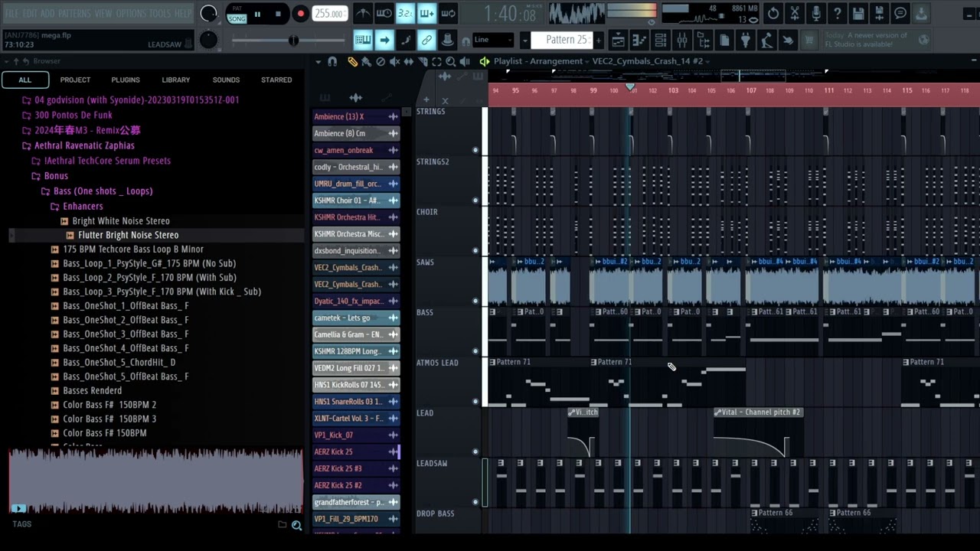
Task: Click the master volume knob
Action: pos(208,13)
